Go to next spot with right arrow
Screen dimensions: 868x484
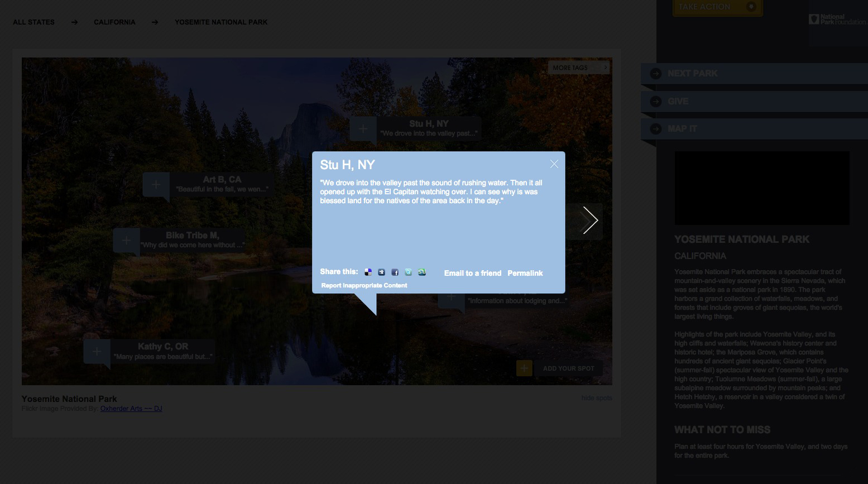[x=590, y=220]
